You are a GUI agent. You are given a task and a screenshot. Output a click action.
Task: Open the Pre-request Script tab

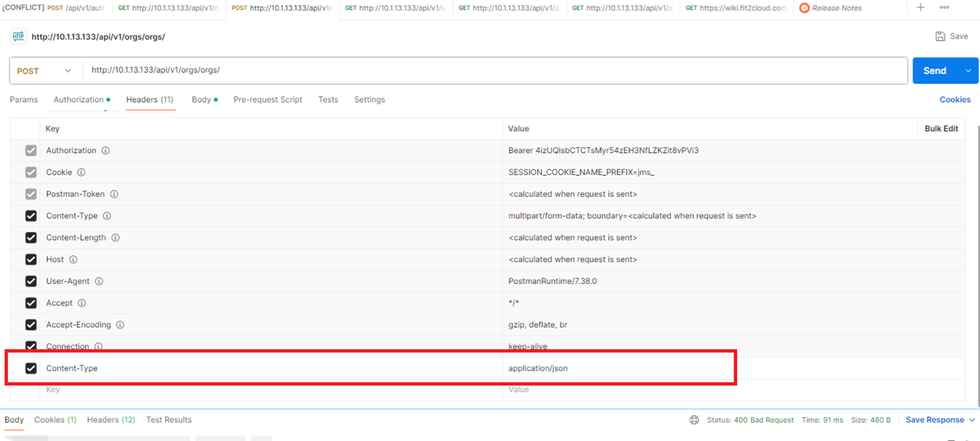click(268, 100)
